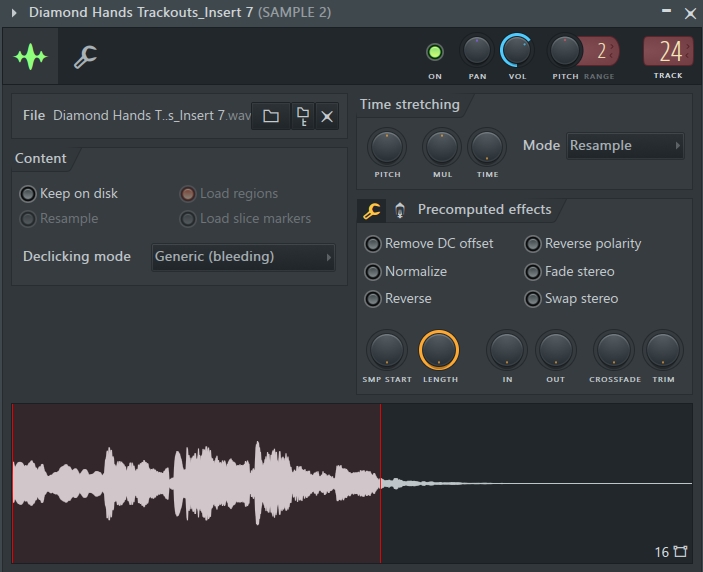The image size is (703, 572).
Task: Click the bulb icon beside Precomputed effects
Action: 399,210
